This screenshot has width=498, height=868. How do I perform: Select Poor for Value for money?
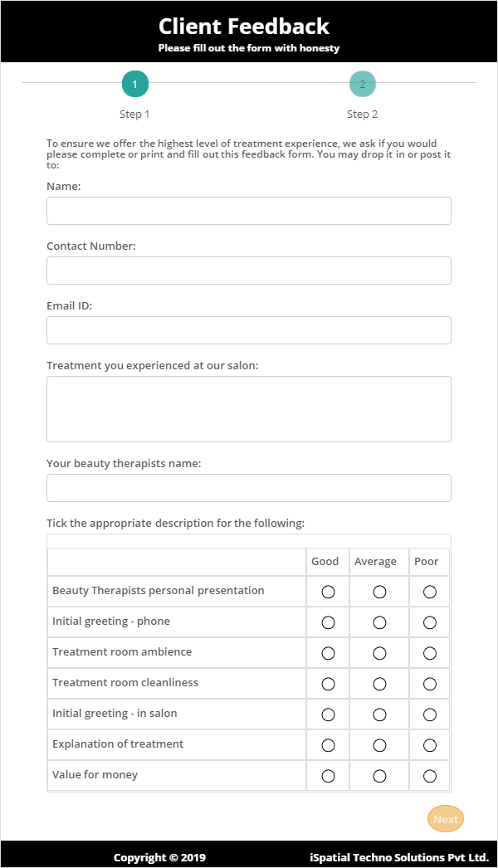[x=430, y=776]
